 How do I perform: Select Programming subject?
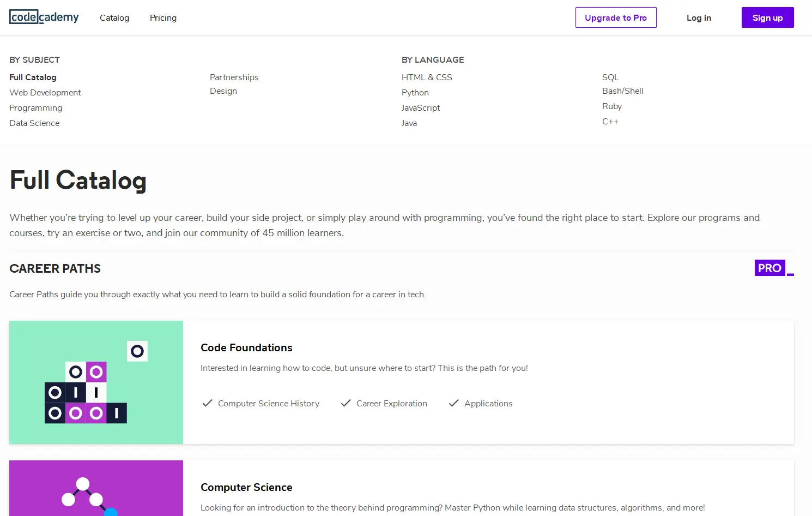35,108
